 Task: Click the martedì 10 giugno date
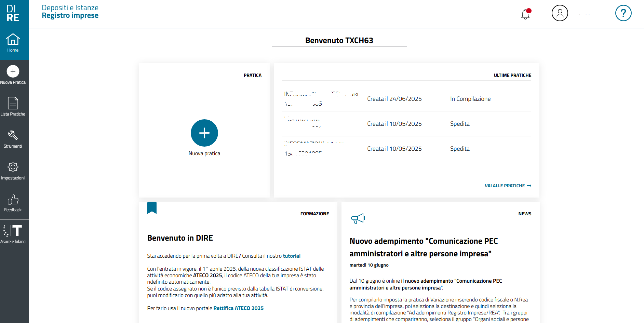[x=369, y=265]
